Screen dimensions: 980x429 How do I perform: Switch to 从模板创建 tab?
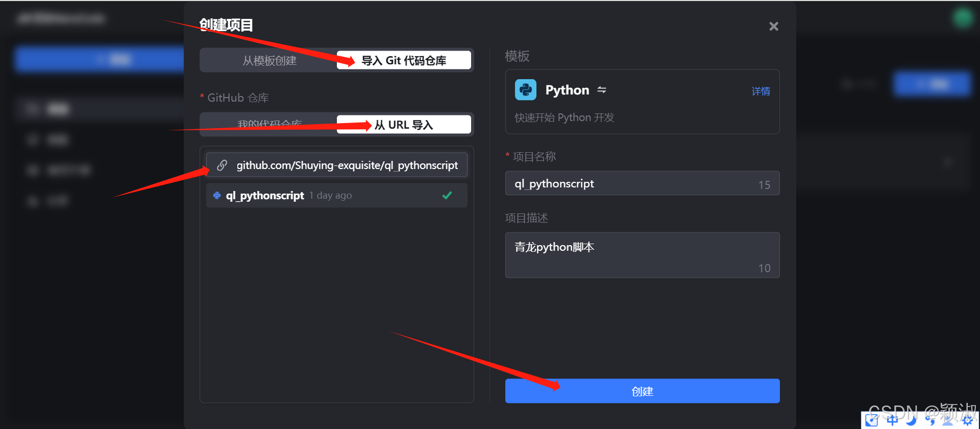click(269, 61)
